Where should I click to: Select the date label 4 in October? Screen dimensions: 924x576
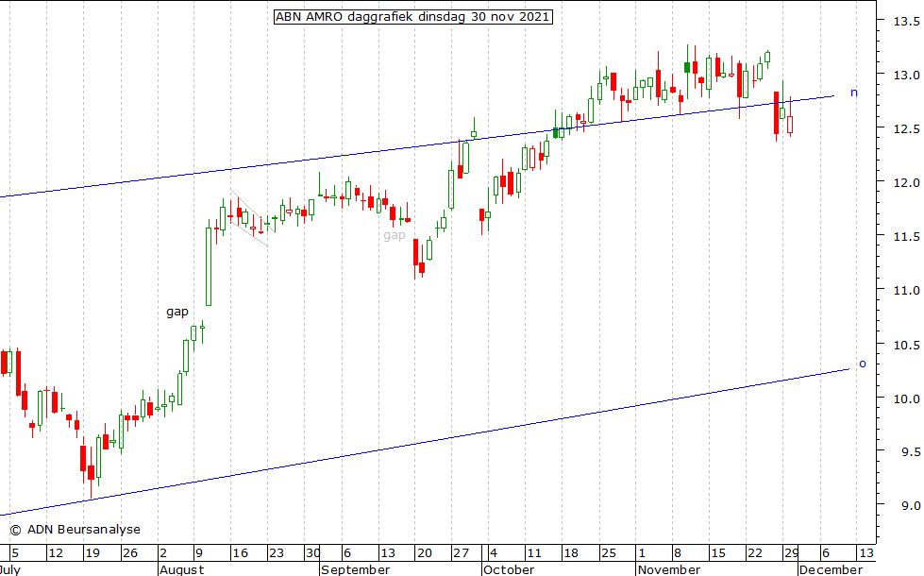coord(494,553)
